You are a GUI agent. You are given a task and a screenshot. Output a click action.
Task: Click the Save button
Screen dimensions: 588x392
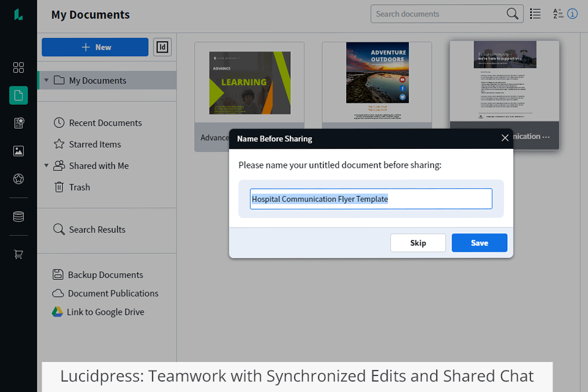[x=480, y=243]
